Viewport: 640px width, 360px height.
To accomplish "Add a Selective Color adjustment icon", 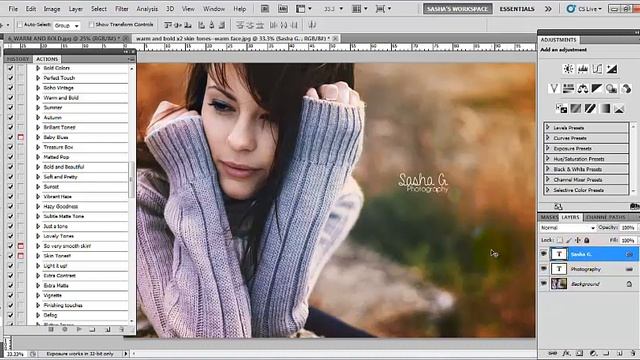I will click(619, 108).
